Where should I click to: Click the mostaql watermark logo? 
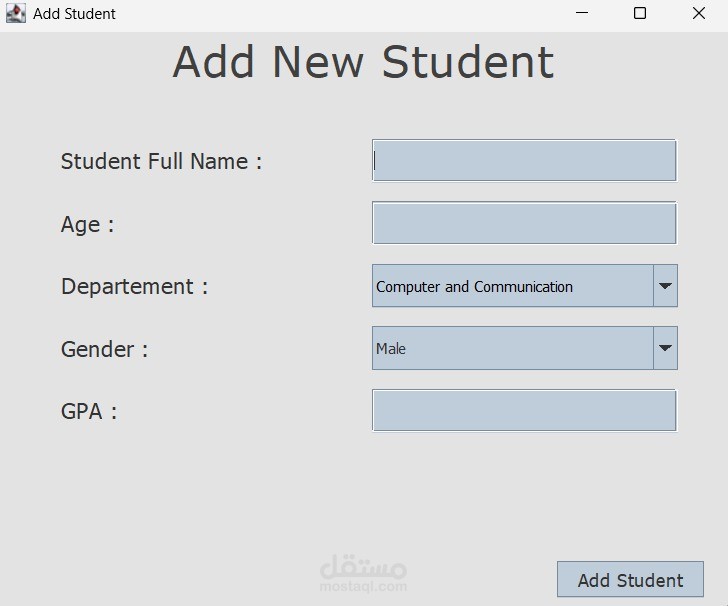tap(363, 573)
